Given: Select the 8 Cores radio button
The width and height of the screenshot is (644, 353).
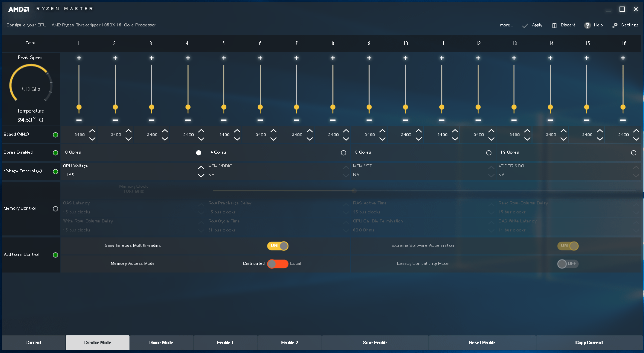Looking at the screenshot, I should 488,153.
